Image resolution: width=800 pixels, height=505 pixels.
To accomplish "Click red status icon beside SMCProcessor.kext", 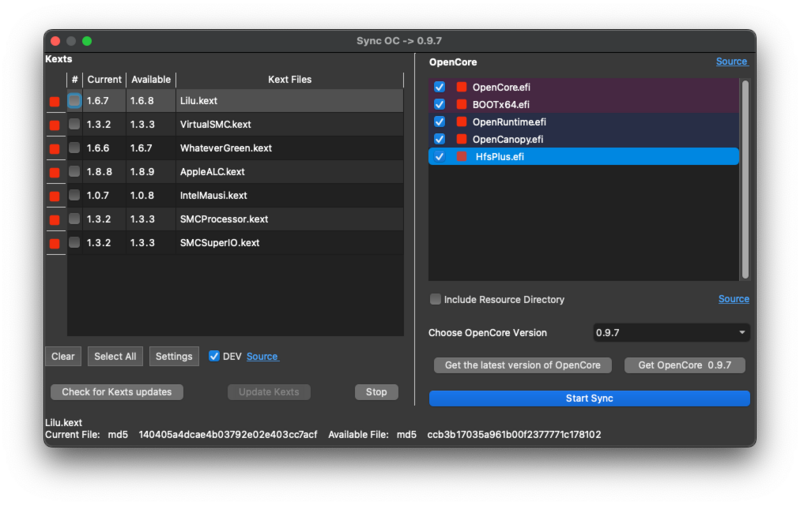I will click(x=55, y=220).
